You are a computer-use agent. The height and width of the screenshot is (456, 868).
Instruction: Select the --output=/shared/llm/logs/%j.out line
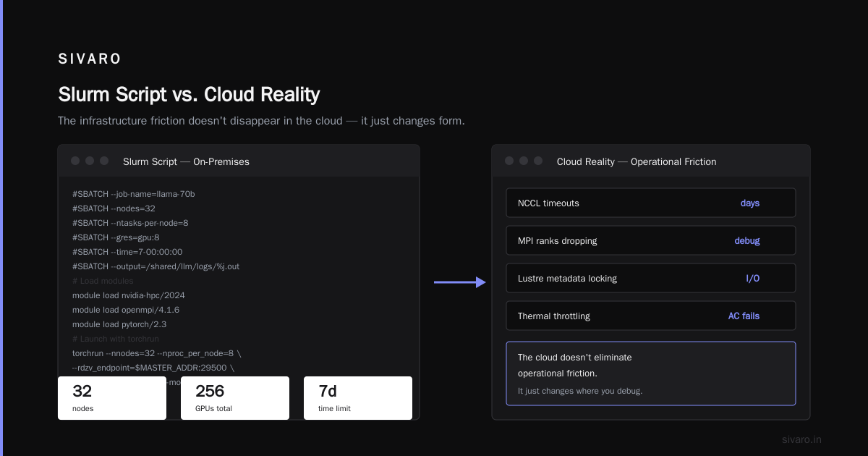pyautogui.click(x=156, y=266)
